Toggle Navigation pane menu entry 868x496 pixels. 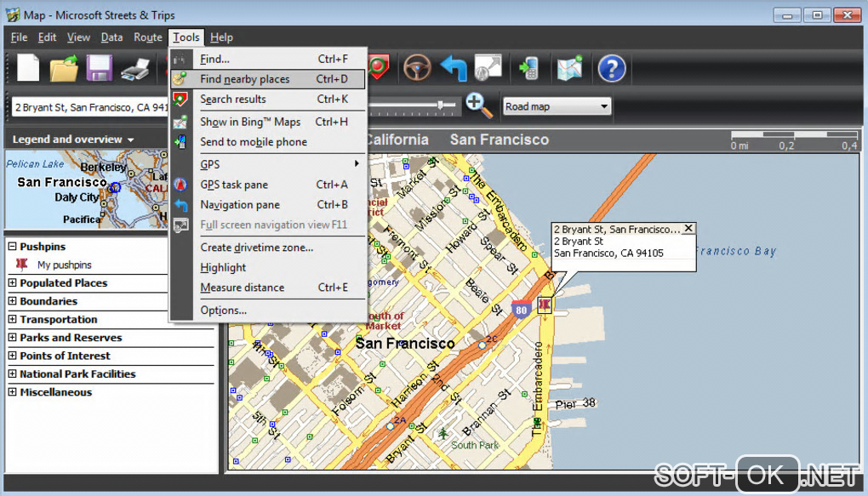pos(268,205)
